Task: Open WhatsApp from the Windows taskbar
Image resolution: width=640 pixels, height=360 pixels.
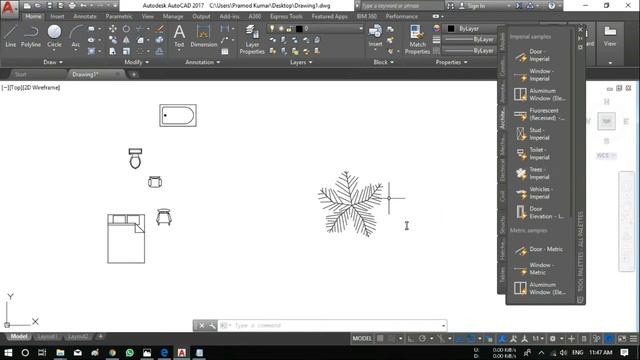Action: (x=130, y=352)
